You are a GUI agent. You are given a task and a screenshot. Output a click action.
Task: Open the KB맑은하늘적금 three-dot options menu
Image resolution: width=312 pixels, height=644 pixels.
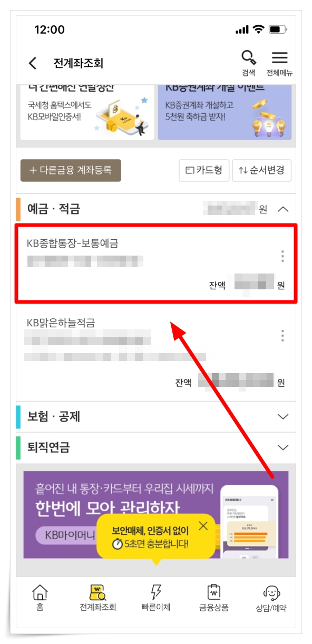pyautogui.click(x=283, y=335)
